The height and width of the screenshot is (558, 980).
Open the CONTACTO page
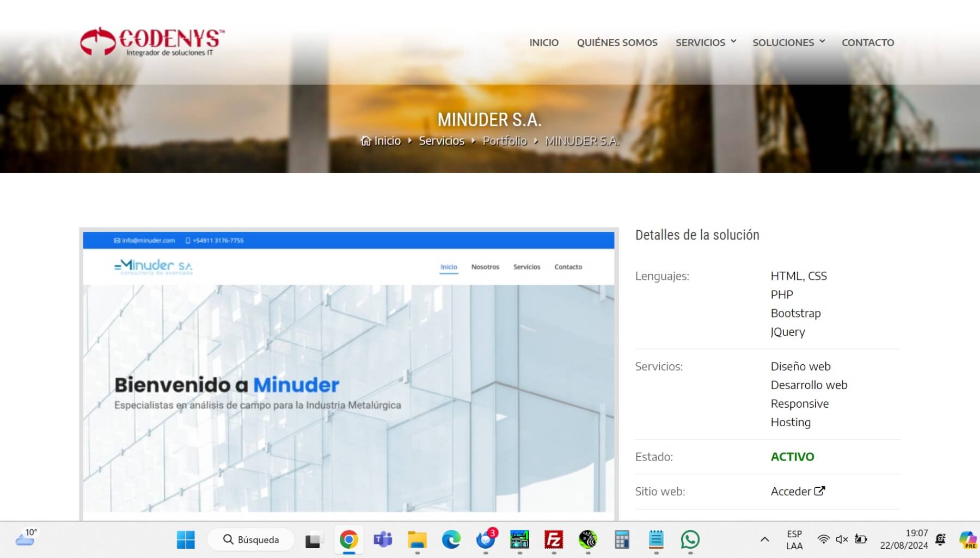[x=868, y=42]
